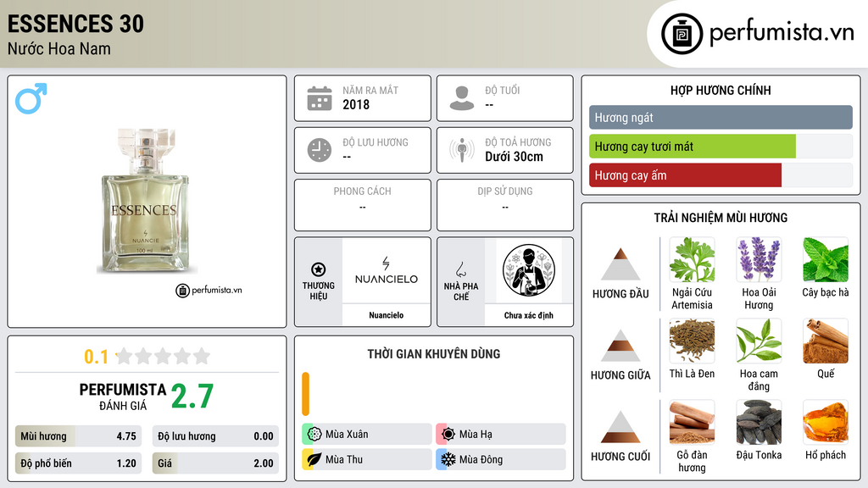Click the Essences perfume bottle photo
Screen dimensions: 868x488
(x=146, y=201)
